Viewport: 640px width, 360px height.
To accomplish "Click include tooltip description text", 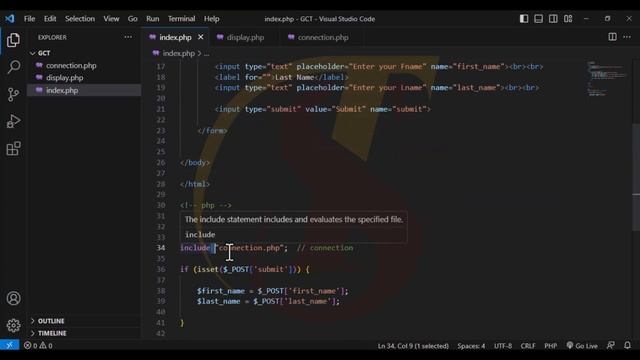I will click(293, 220).
